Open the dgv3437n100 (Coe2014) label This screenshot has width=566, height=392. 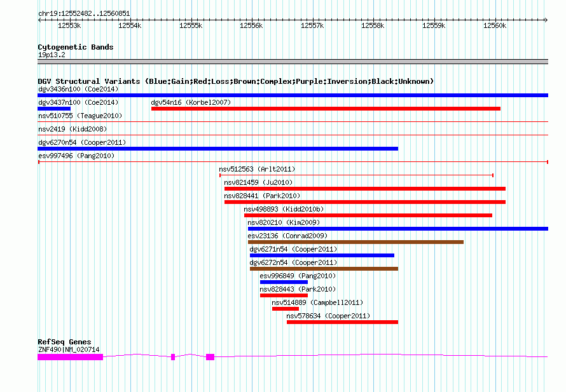point(78,102)
